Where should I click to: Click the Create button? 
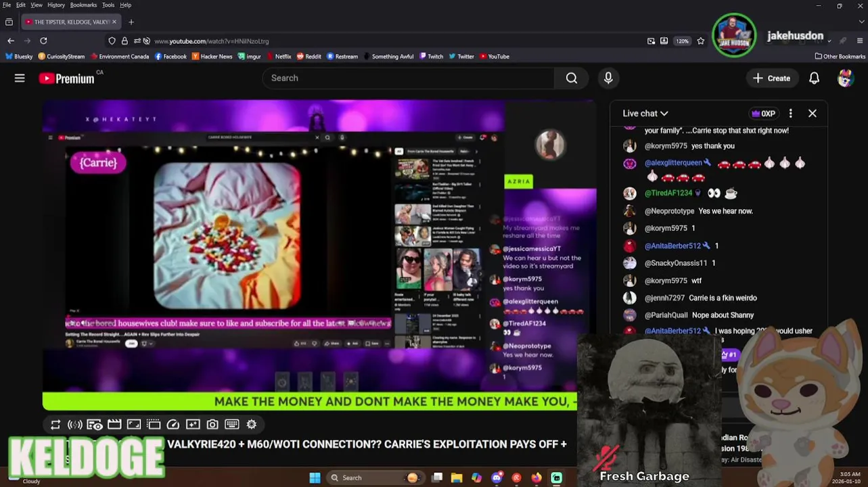(x=771, y=78)
